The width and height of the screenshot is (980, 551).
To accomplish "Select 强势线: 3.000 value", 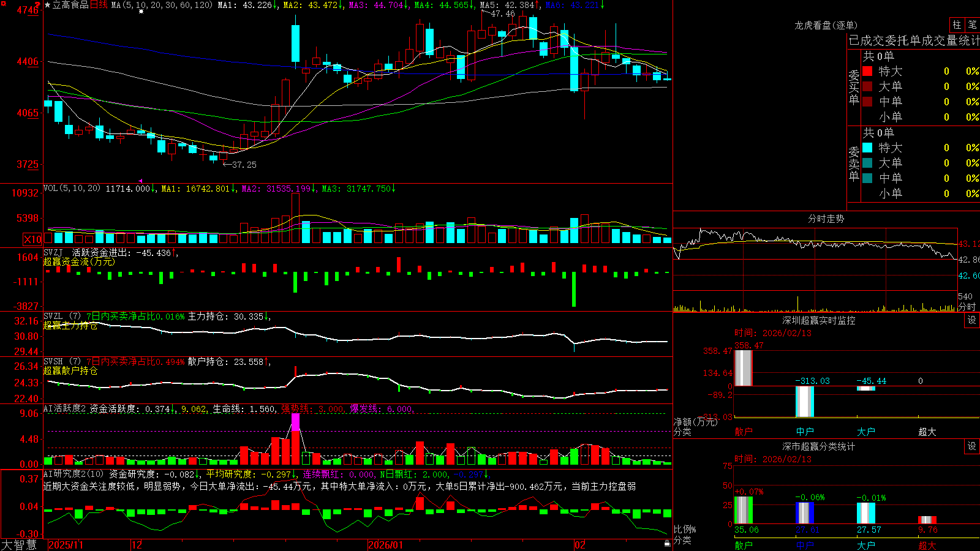I will 312,409.
